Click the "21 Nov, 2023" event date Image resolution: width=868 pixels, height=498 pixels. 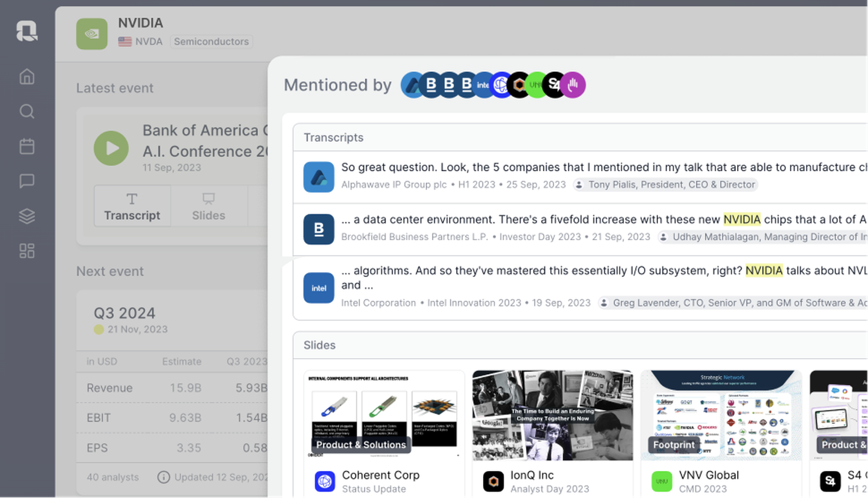(x=138, y=329)
